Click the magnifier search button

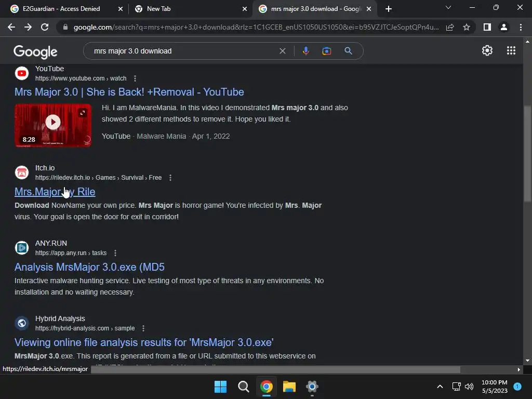(x=348, y=51)
